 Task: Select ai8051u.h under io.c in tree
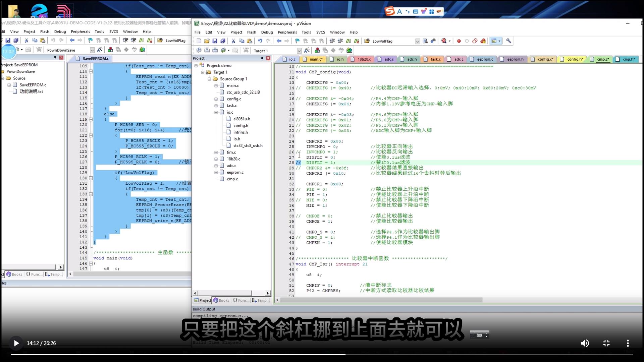(241, 119)
